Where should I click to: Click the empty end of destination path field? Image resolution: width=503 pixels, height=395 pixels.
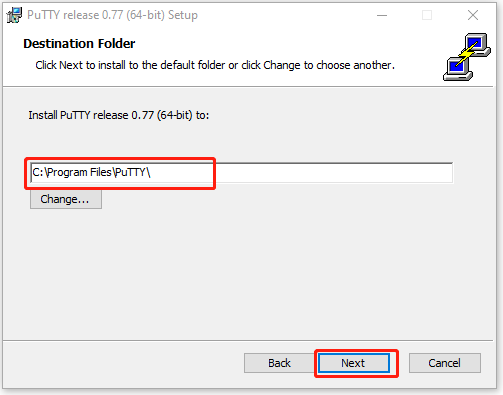pos(333,173)
